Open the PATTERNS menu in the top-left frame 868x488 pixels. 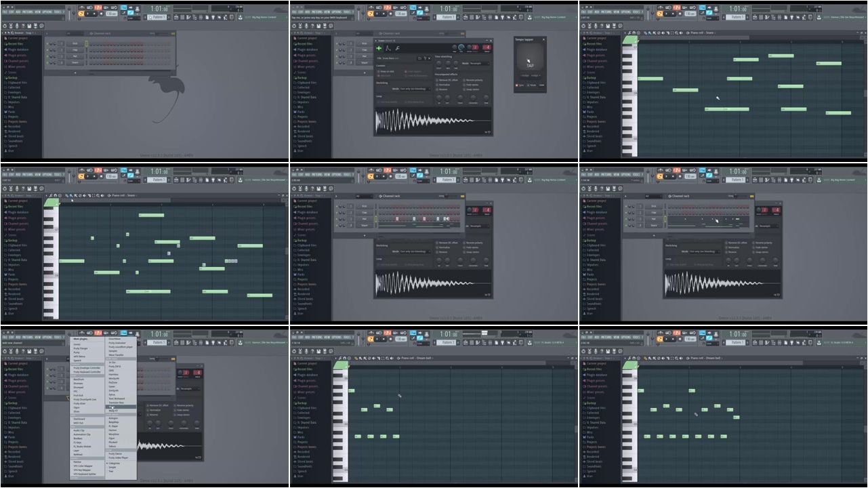(x=28, y=12)
